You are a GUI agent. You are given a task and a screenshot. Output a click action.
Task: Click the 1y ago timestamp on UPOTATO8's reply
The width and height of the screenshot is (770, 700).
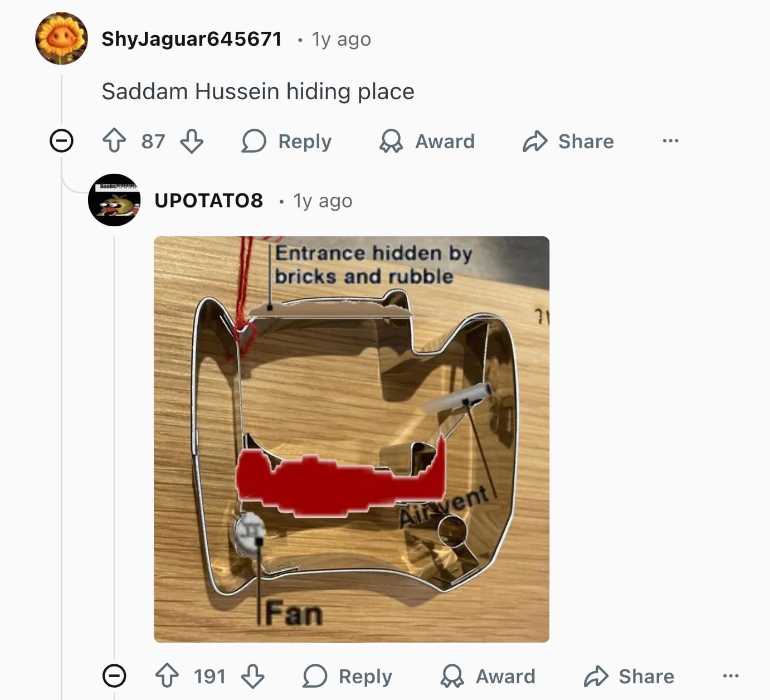pos(323,201)
